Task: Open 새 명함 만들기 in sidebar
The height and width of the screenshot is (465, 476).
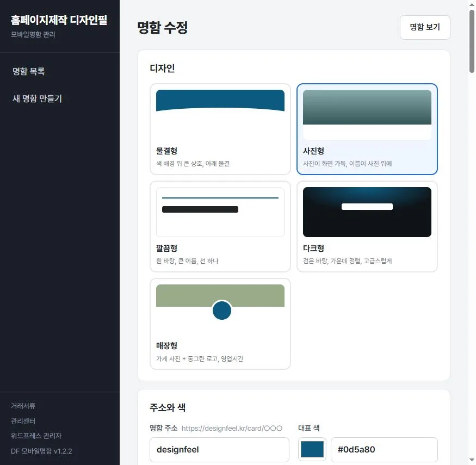Action: 37,98
